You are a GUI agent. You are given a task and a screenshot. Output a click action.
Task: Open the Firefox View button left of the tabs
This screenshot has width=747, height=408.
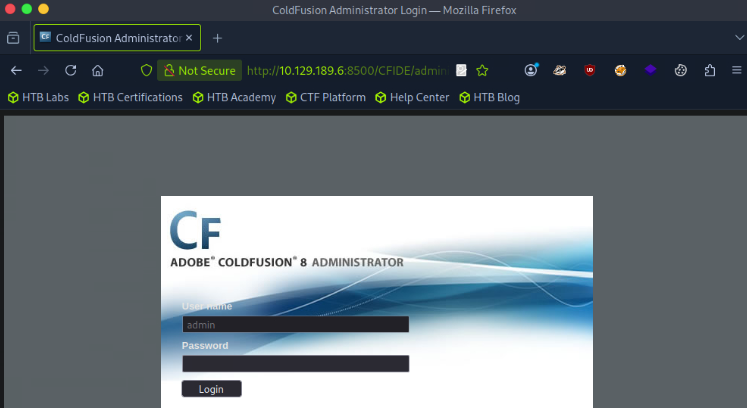click(x=13, y=38)
